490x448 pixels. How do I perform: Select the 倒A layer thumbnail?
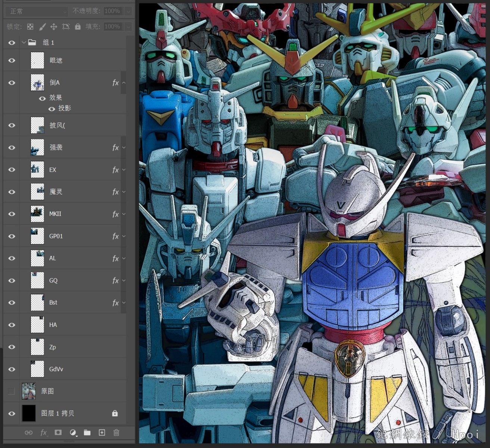[37, 83]
